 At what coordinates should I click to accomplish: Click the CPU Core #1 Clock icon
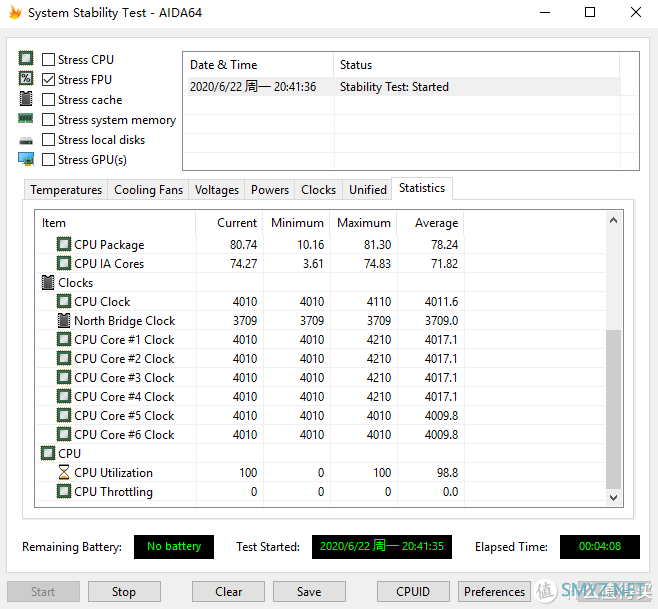64,339
